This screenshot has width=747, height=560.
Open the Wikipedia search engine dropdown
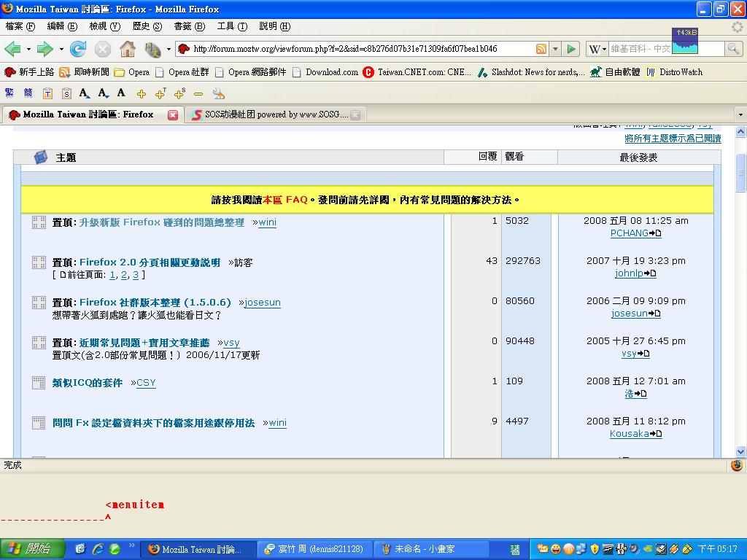[x=597, y=49]
